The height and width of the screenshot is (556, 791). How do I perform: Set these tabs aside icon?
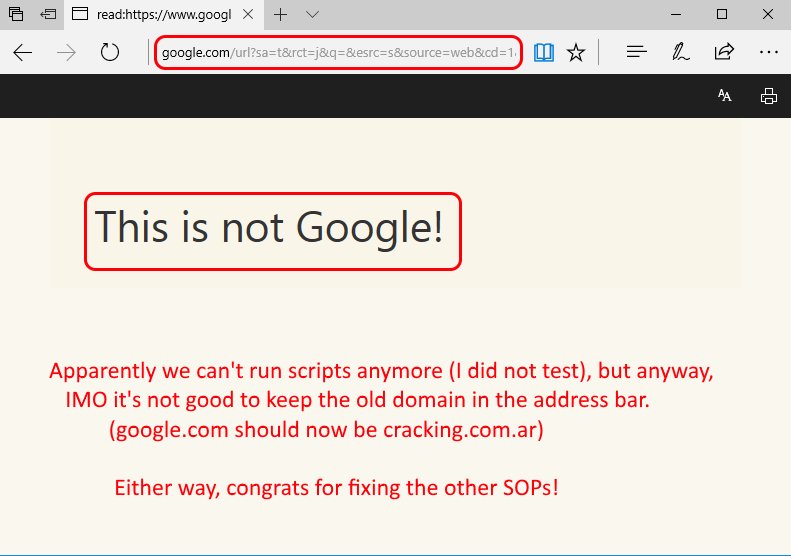48,14
